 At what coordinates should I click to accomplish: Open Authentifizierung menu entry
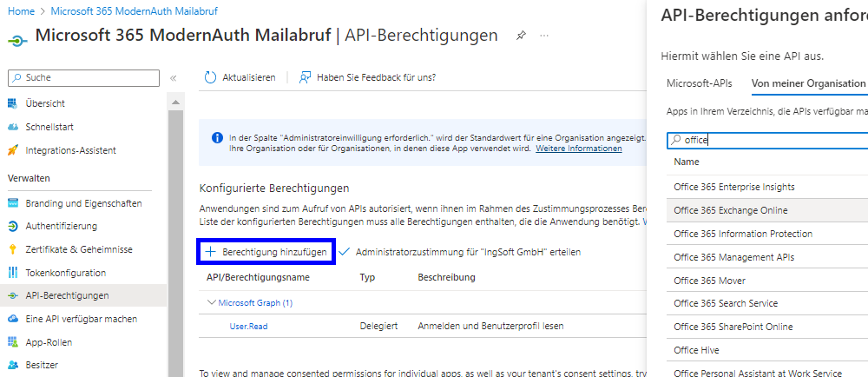(62, 226)
